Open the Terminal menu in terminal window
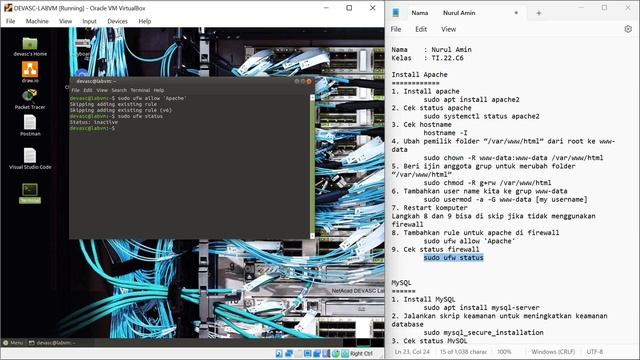The image size is (640, 360). click(140, 90)
